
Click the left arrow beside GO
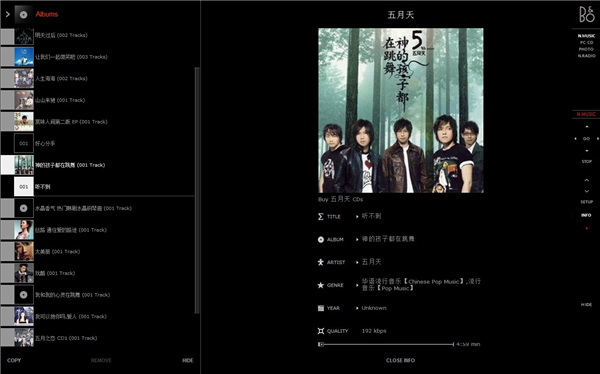(x=575, y=139)
